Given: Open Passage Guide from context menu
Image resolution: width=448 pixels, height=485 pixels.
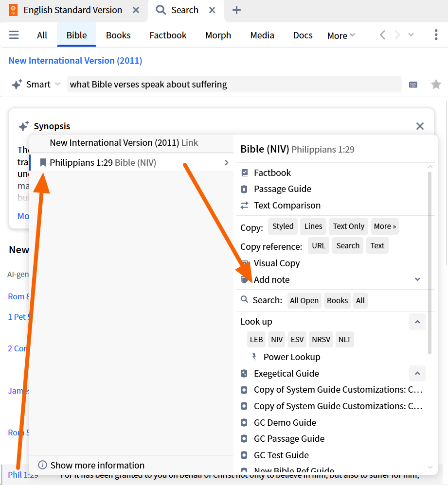Looking at the screenshot, I should coord(283,189).
